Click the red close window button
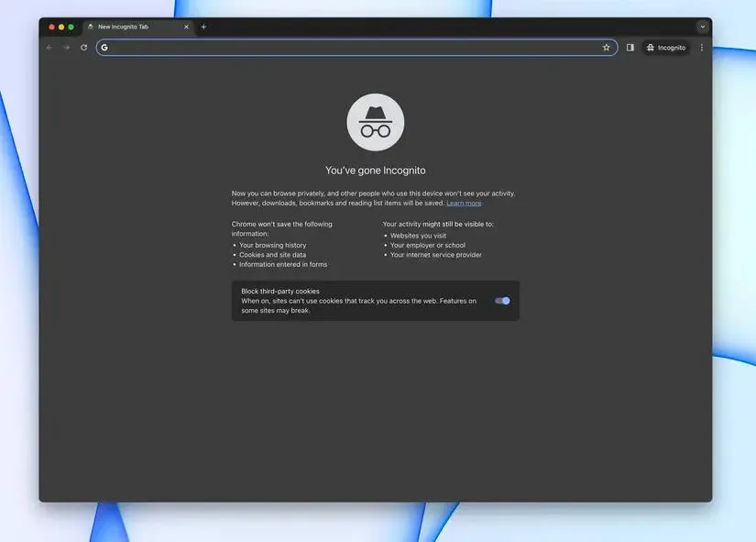Viewport: 756px width, 542px height. 51,27
